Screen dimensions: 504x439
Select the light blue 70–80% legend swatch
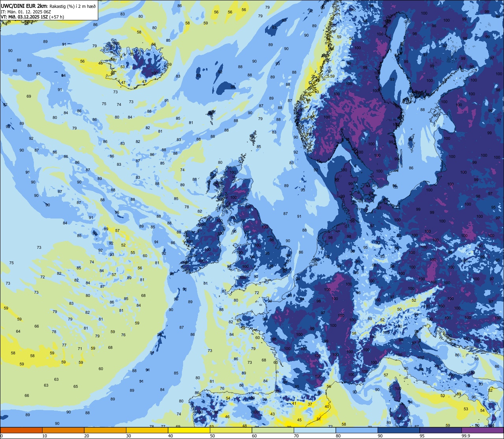click(315, 430)
